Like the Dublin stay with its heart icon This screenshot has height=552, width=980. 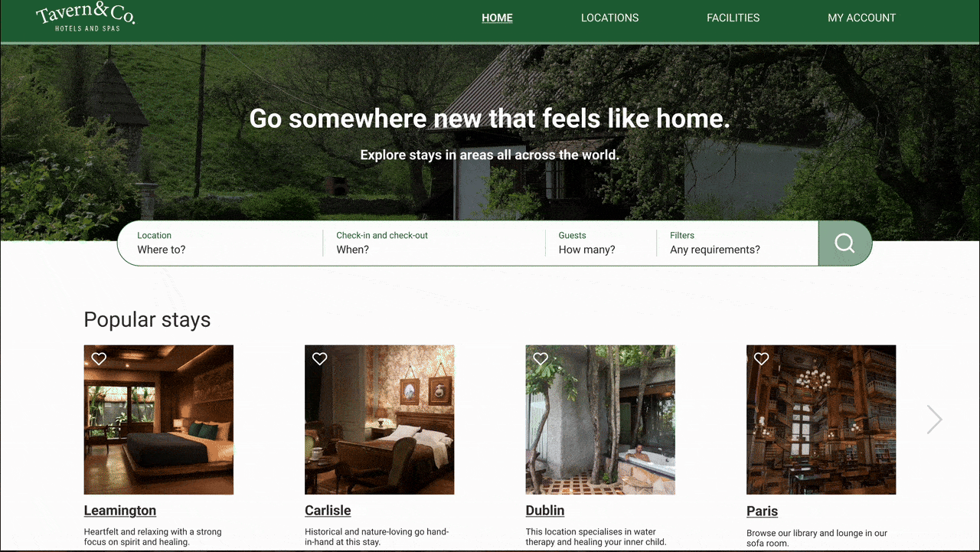(x=541, y=358)
